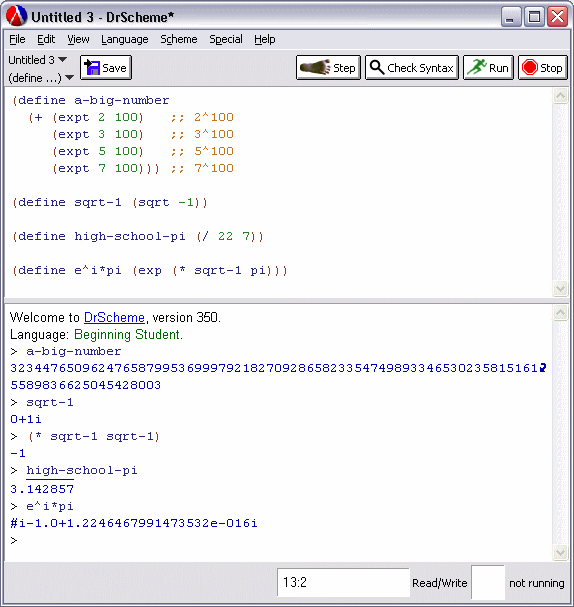574x607 pixels.
Task: Click the #i-1.0+1.2246467991473532e-016i result
Action: click(x=134, y=523)
